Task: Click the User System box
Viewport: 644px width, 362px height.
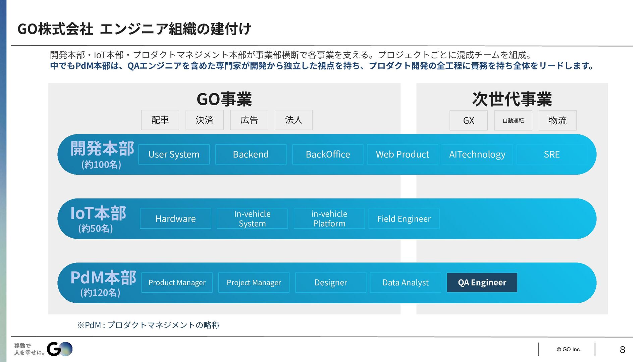Action: pos(174,155)
